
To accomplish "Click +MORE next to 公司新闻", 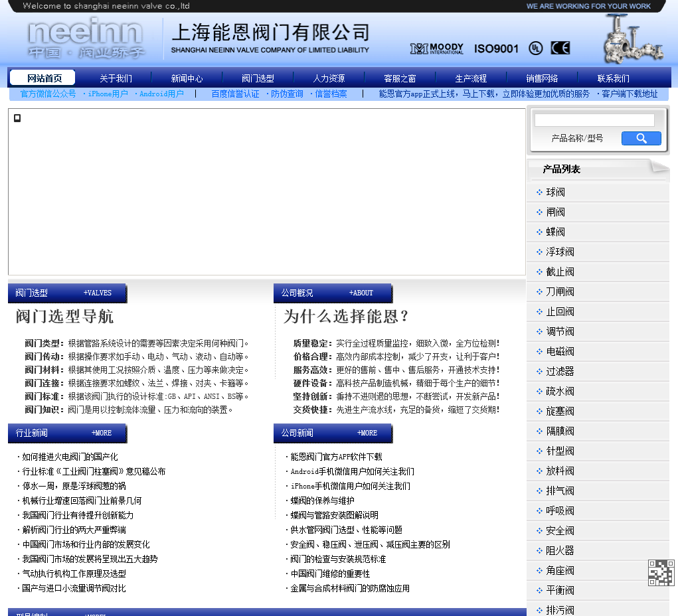I will 367,433.
